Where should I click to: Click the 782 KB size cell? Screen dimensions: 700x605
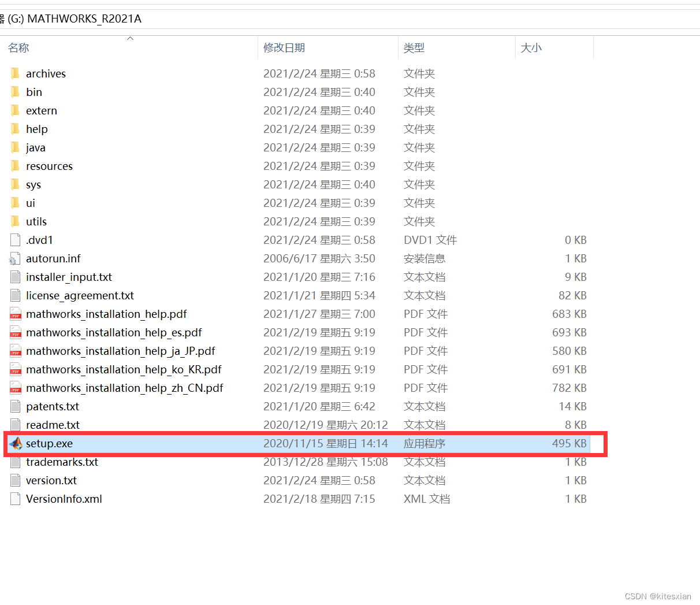pyautogui.click(x=569, y=388)
